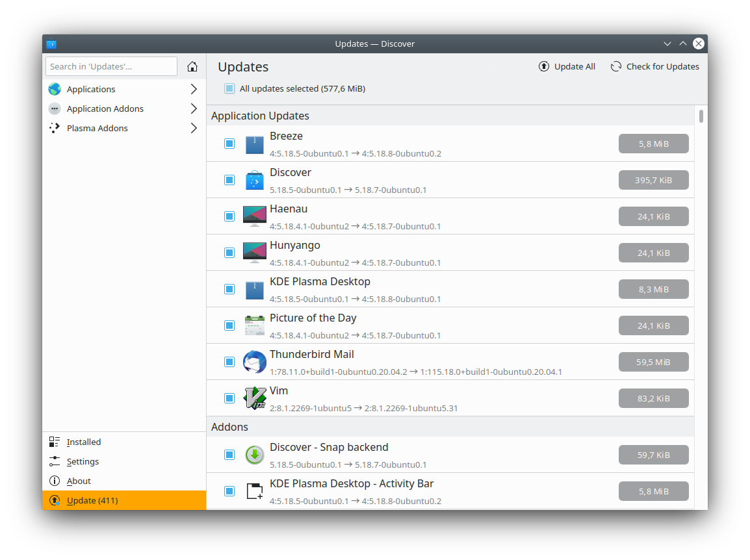750x560 pixels.
Task: Uncheck the Activity Bar addon update
Action: (229, 490)
